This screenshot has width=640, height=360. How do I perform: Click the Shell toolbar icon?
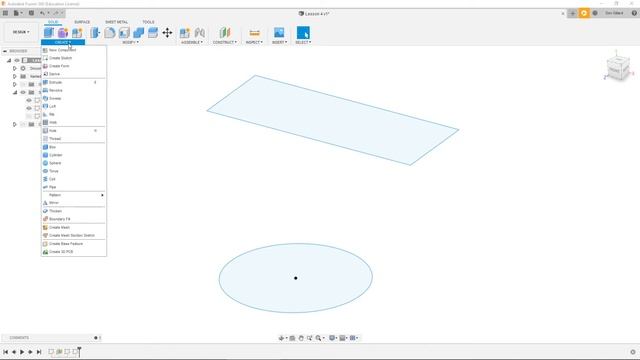point(124,32)
